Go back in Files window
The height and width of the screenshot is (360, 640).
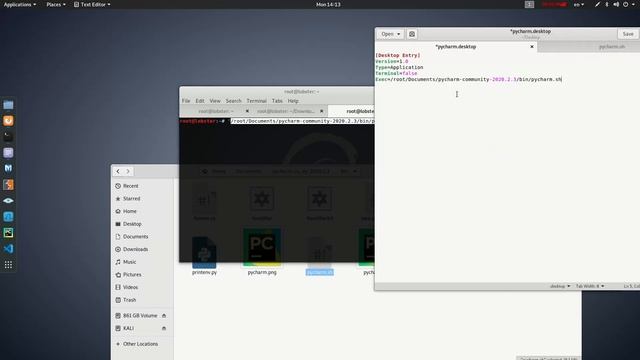point(118,171)
